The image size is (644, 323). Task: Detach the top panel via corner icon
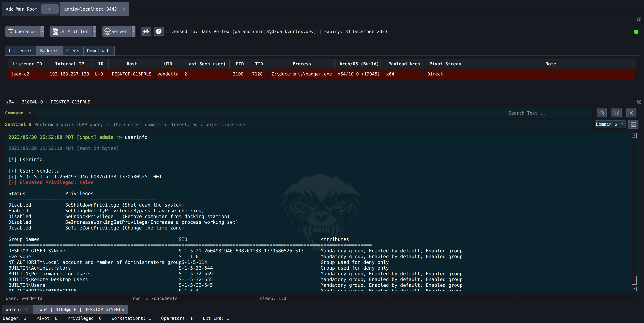pos(639,20)
